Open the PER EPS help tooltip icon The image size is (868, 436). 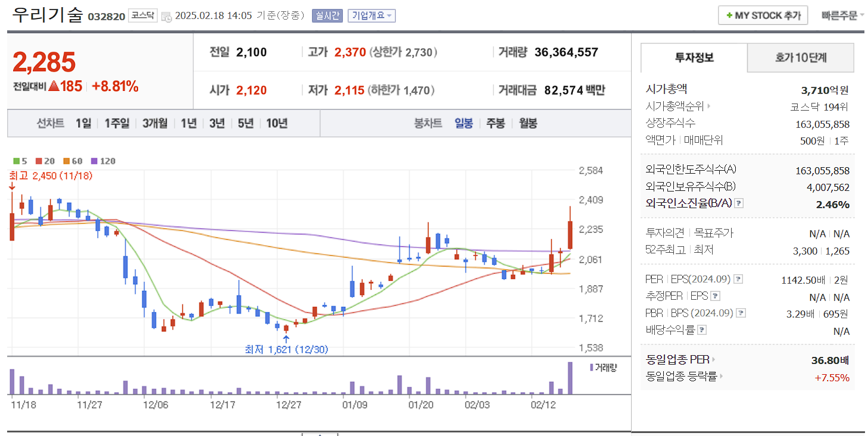point(738,280)
